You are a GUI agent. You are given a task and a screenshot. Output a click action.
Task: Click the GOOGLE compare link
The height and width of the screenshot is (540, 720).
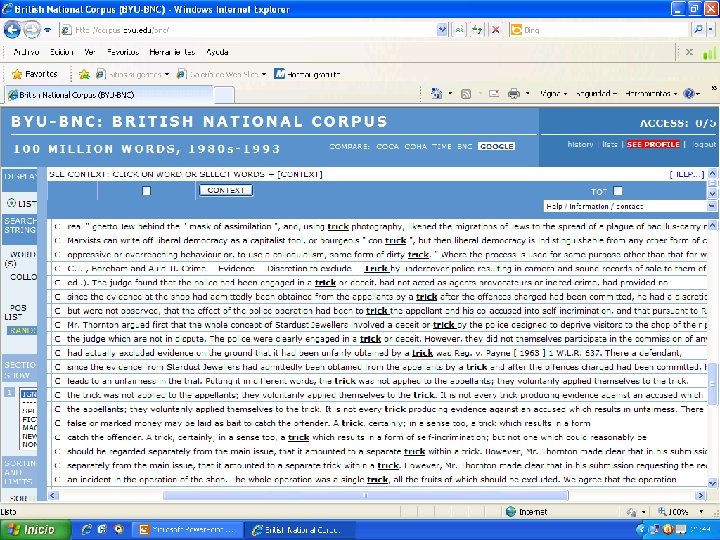(x=496, y=146)
